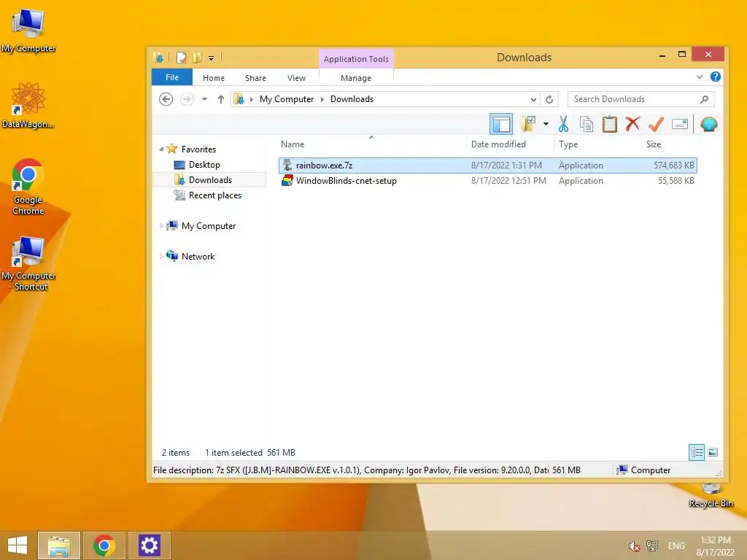Screen dimensions: 747x560
Task: Open the Windows Start button
Action: click(18, 545)
